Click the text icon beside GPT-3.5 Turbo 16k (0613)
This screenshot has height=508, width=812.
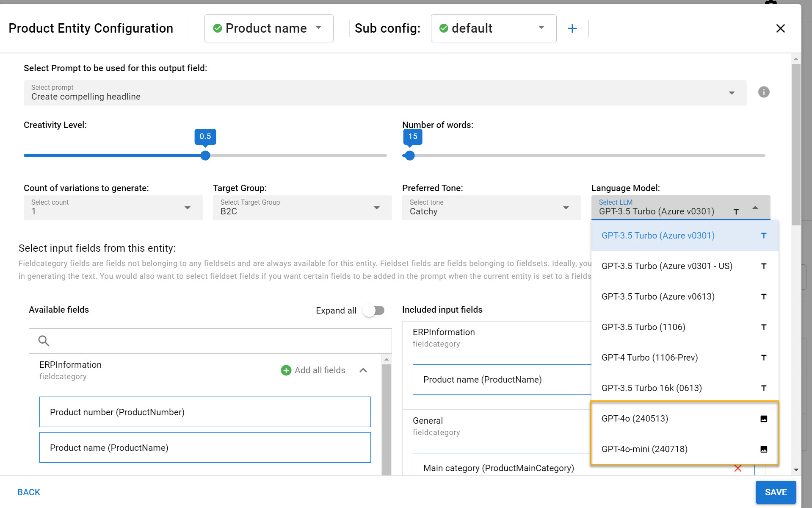coord(763,388)
